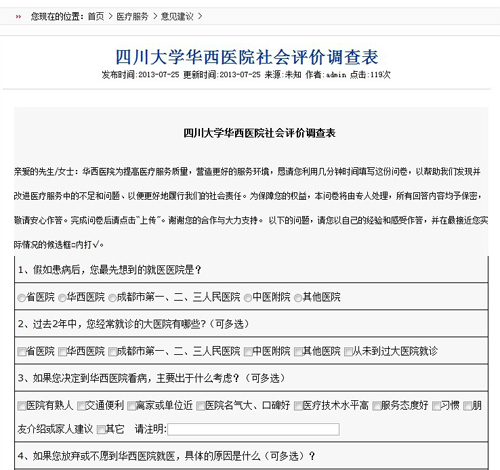Check 医院有熟人 option in question 3
The image size is (500, 470).
[22, 406]
